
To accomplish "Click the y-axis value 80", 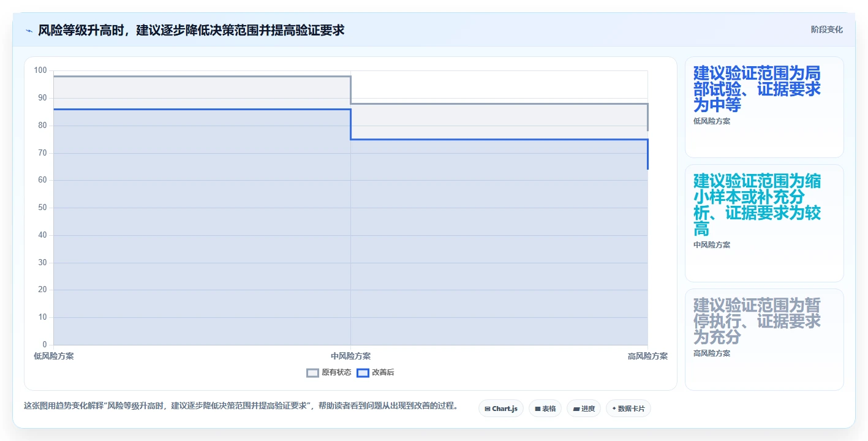I will click(x=42, y=126).
